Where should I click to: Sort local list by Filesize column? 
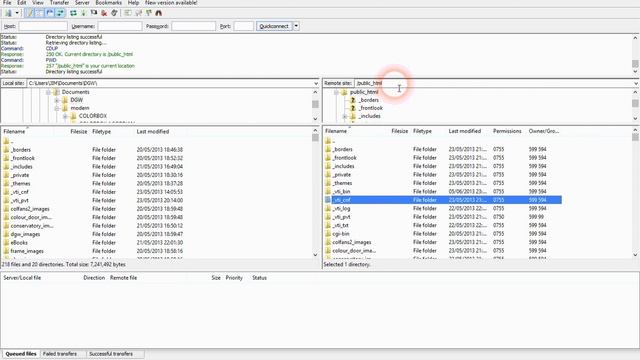pyautogui.click(x=79, y=131)
